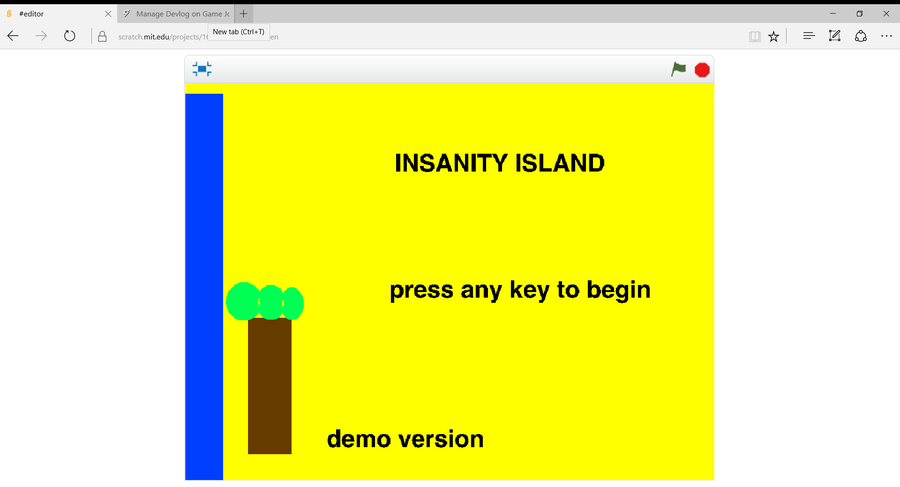The width and height of the screenshot is (900, 487).
Task: Restore down the browser window
Action: point(859,14)
